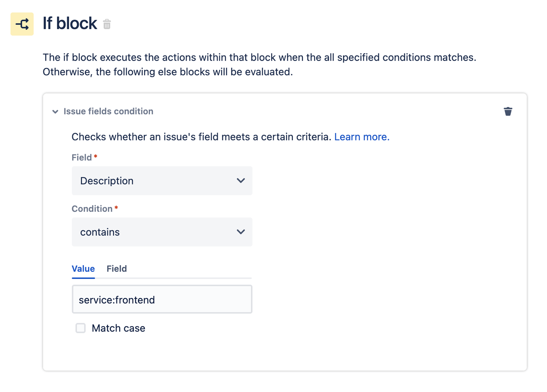Click the small trash icon after the heading
547x392 pixels.
107,24
